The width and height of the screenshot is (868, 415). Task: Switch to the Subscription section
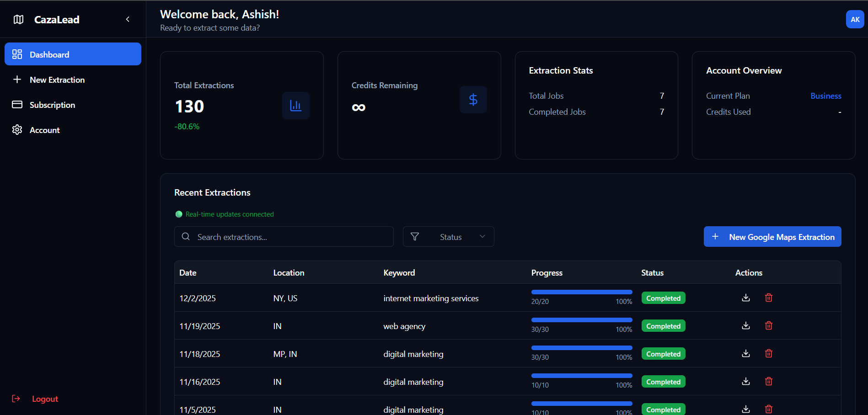click(52, 105)
